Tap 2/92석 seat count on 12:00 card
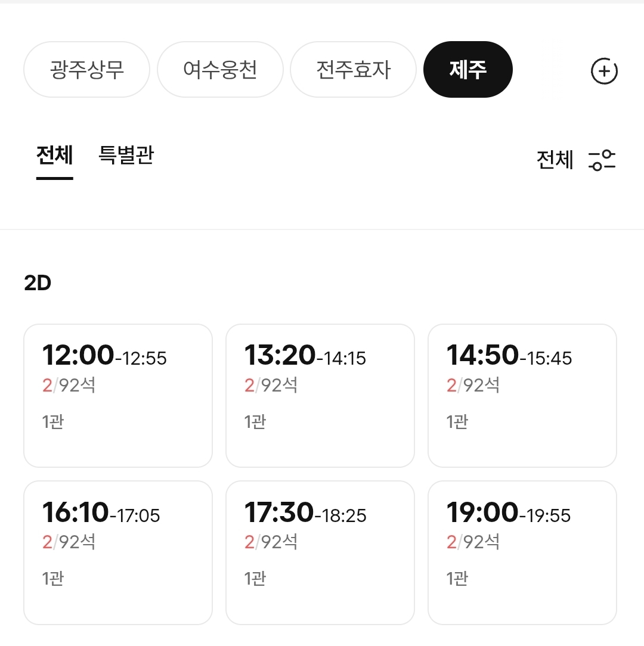644x646 pixels. click(69, 385)
